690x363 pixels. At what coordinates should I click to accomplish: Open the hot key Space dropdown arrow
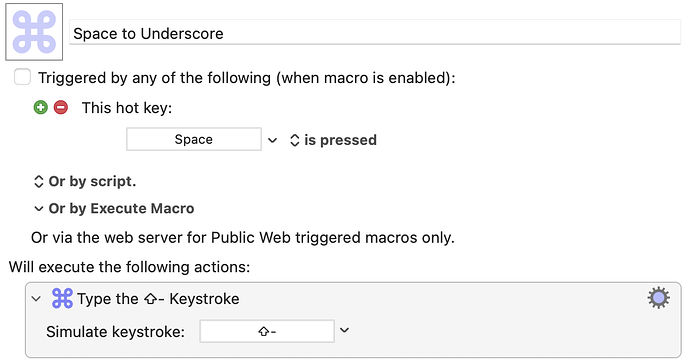(272, 140)
